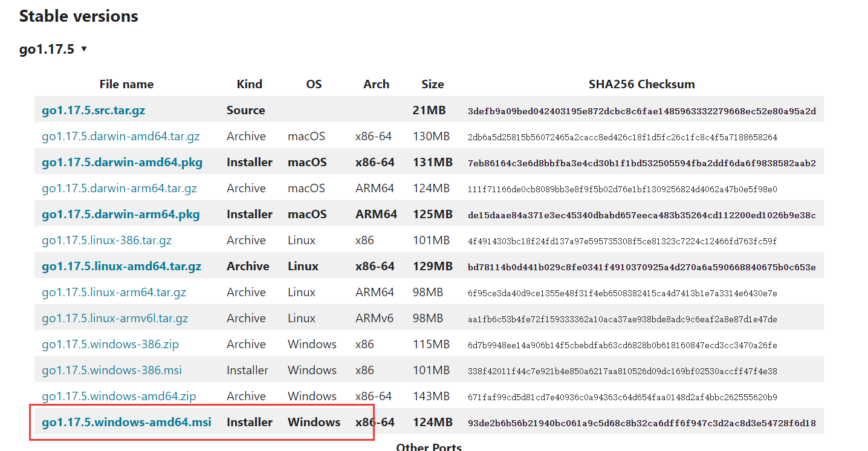Download go1.17.5.darwin-arm64.pkg installer
Screen dimensions: 868x451
tap(120, 215)
